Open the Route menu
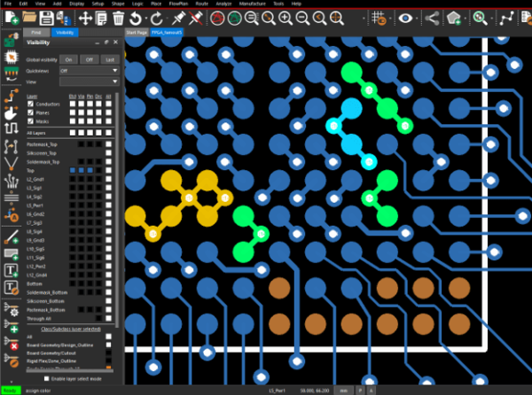Viewport: 532px width, 395px height. [x=202, y=4]
